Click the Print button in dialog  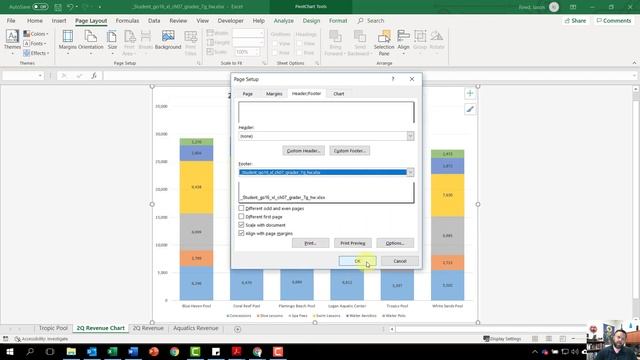pos(310,243)
